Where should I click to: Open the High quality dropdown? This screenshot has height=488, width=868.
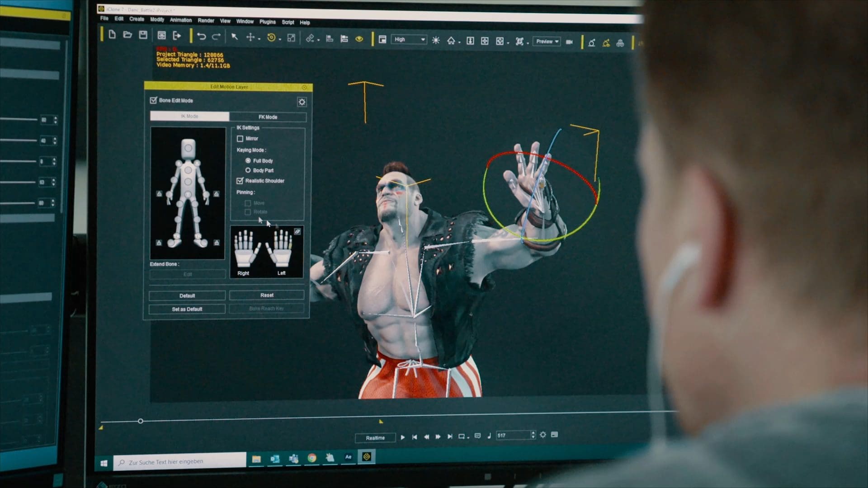tap(409, 40)
